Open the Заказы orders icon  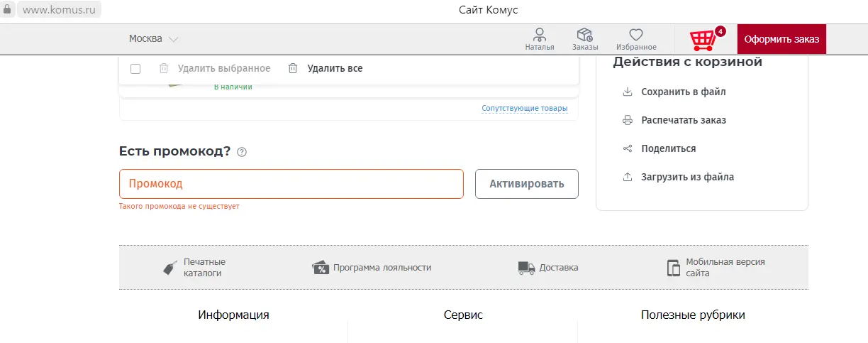(584, 35)
